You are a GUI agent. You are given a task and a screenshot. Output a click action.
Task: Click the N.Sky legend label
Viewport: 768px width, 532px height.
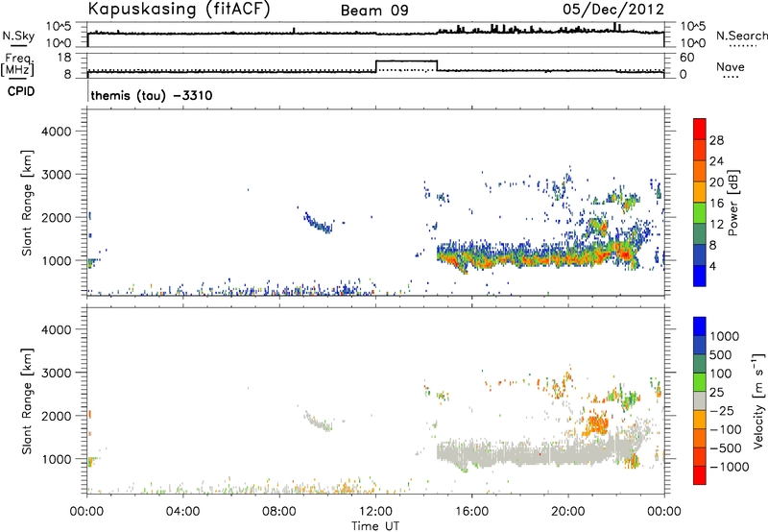click(18, 36)
